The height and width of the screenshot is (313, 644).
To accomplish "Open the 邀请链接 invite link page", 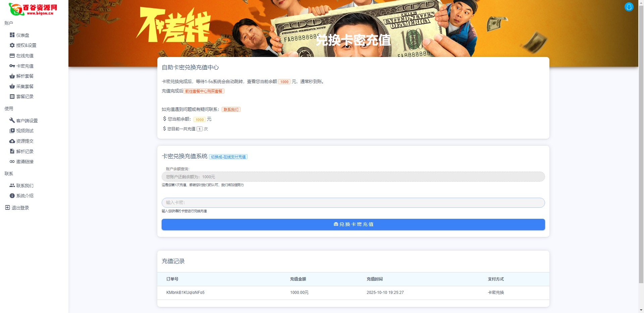I will [24, 162].
